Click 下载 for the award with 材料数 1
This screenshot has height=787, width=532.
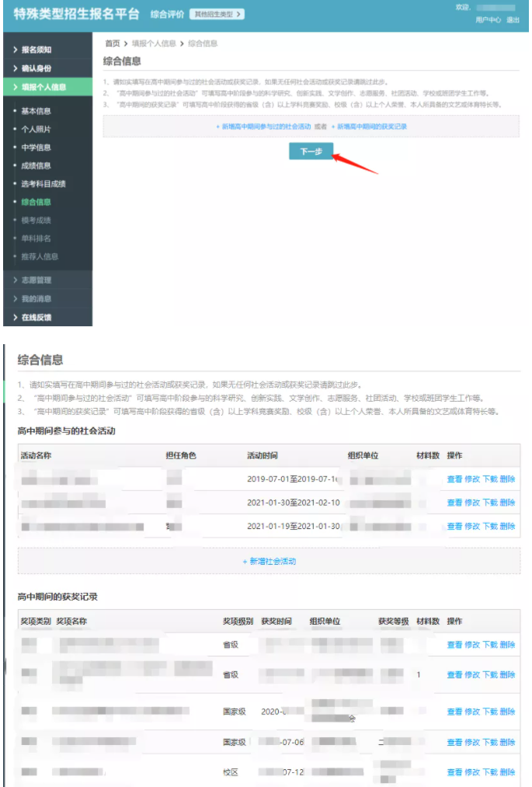click(490, 675)
